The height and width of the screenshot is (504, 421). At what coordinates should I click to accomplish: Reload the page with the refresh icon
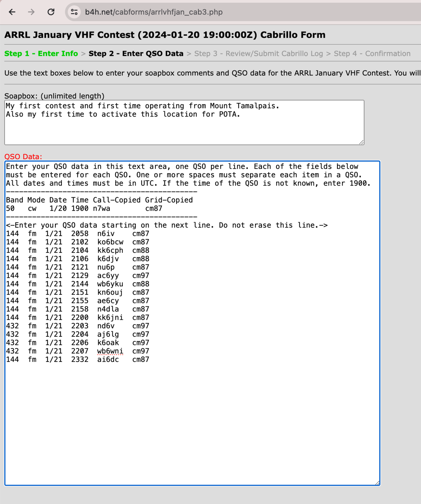point(51,12)
